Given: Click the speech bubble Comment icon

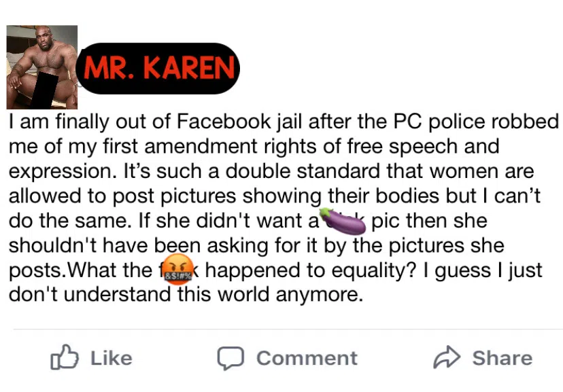Looking at the screenshot, I should pos(230,358).
